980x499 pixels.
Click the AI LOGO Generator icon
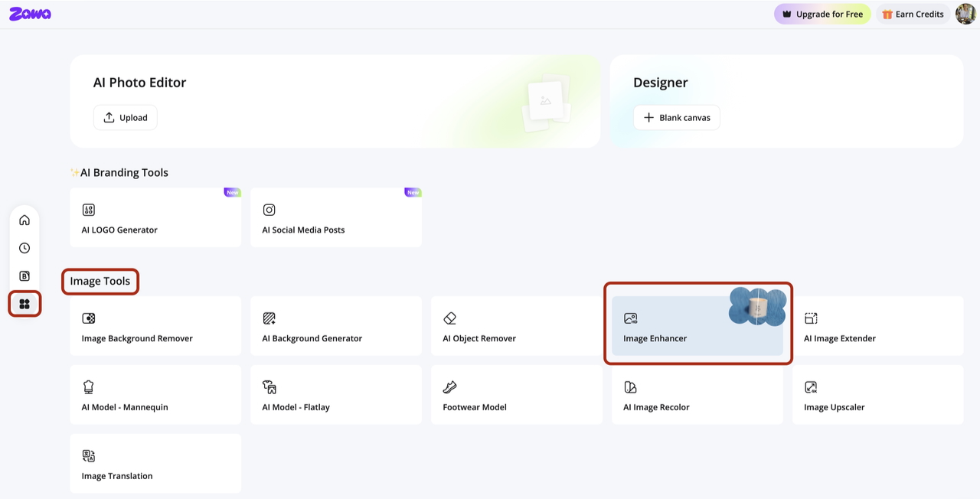click(x=89, y=210)
